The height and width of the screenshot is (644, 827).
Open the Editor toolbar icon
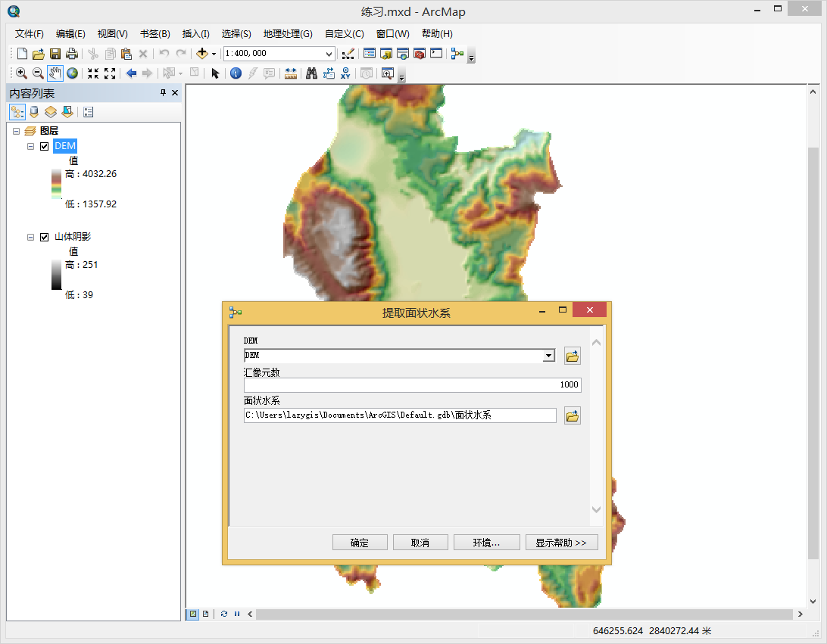click(x=348, y=53)
